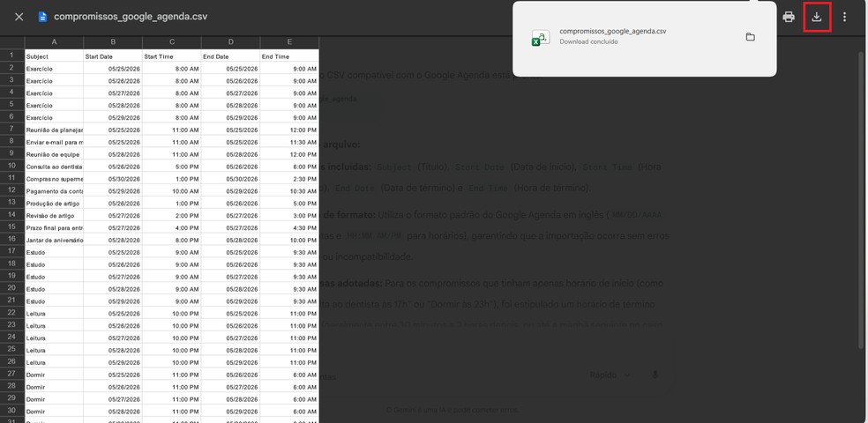Click the 4:30 PM end time cell
868x423 pixels.
pos(289,228)
